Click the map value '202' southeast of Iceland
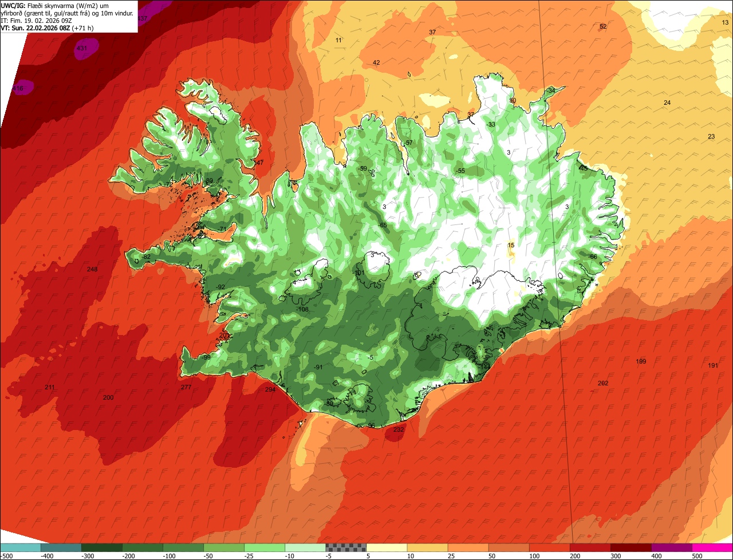 click(x=603, y=383)
